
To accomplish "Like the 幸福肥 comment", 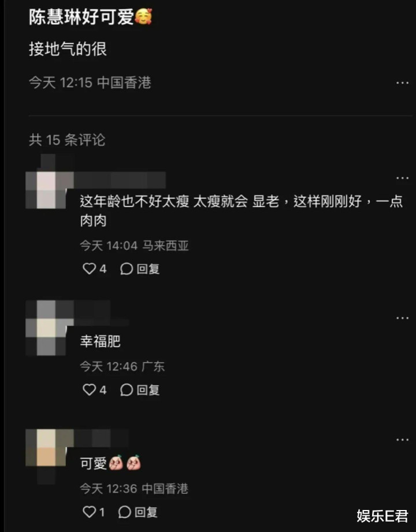I will pyautogui.click(x=89, y=390).
